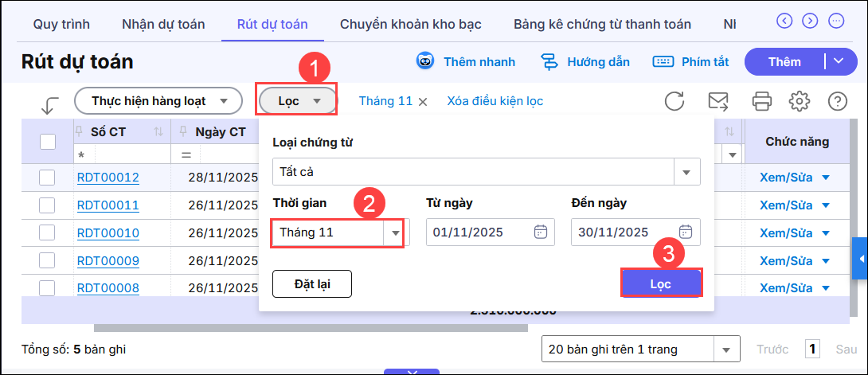Screen dimensions: 868x375
Task: Open the 'Đến ngày' calendar picker
Action: point(685,232)
